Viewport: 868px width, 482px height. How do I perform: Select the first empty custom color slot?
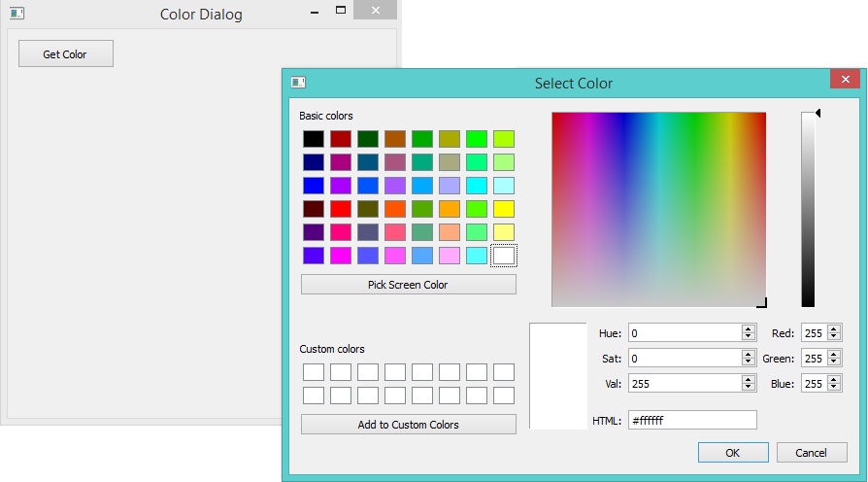[x=313, y=372]
